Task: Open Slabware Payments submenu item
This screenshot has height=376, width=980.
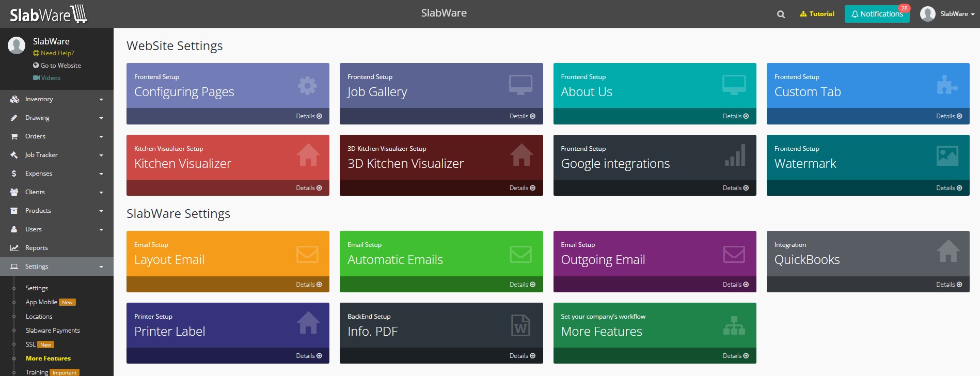Action: click(53, 331)
